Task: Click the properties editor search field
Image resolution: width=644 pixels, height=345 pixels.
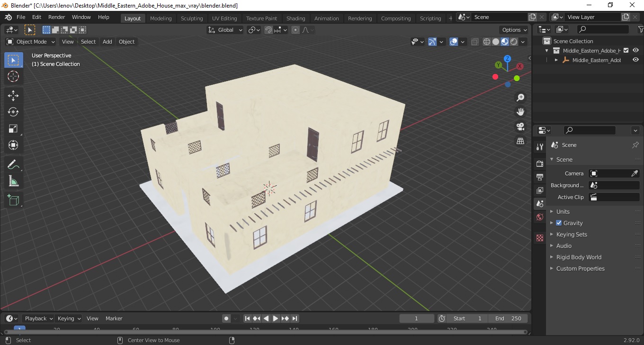Action: pos(590,130)
